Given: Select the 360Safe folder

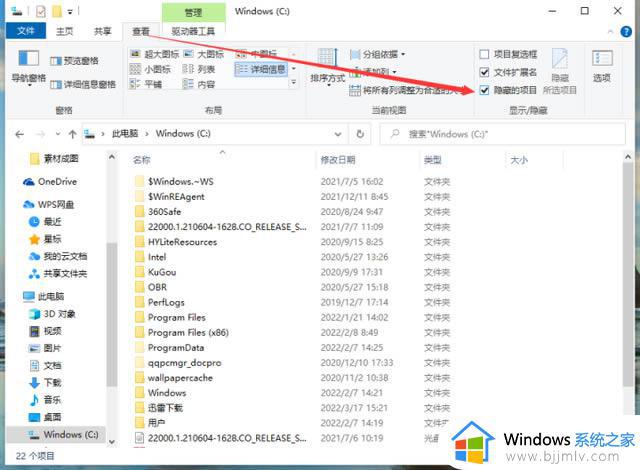Looking at the screenshot, I should 164,211.
